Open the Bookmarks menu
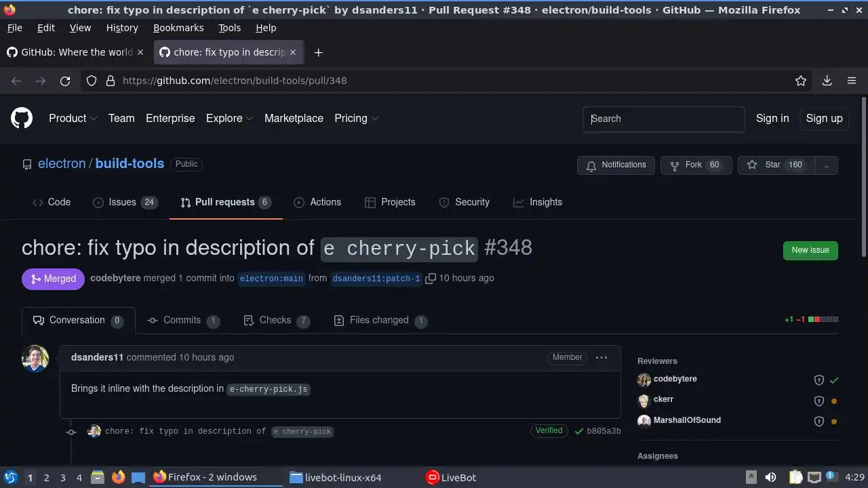This screenshot has height=488, width=868. coord(178,28)
